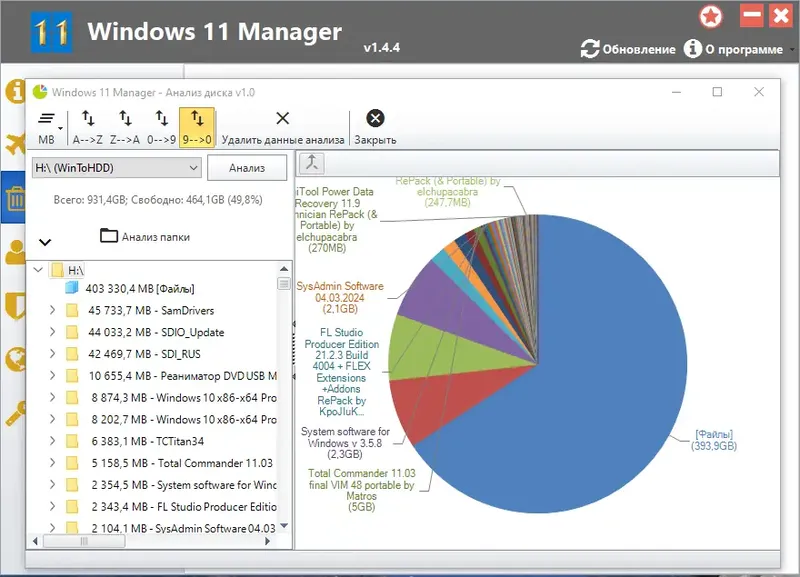Select the 8 202,7 MB Windows 10 row
The image size is (800, 577).
click(184, 419)
